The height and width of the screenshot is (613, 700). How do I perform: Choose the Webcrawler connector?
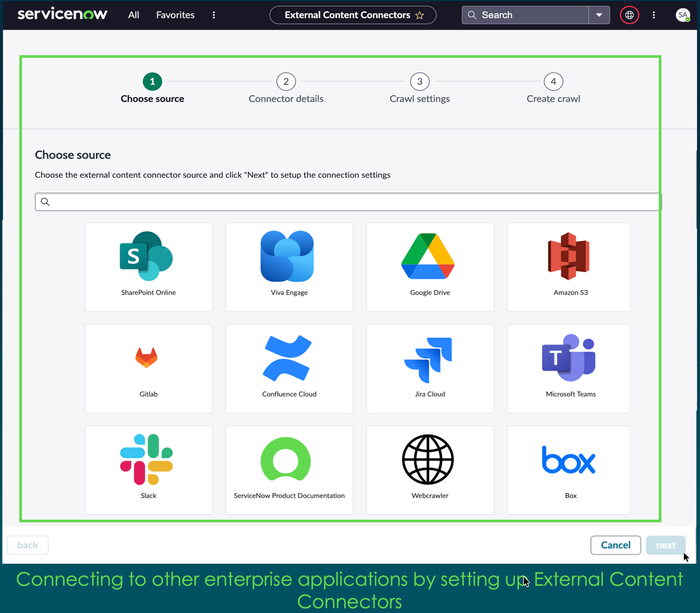coord(430,470)
